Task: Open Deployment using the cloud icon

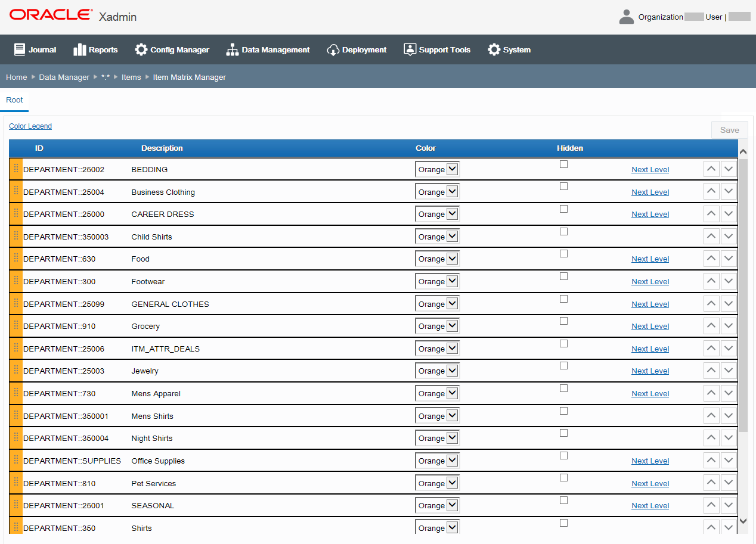Action: pyautogui.click(x=333, y=49)
